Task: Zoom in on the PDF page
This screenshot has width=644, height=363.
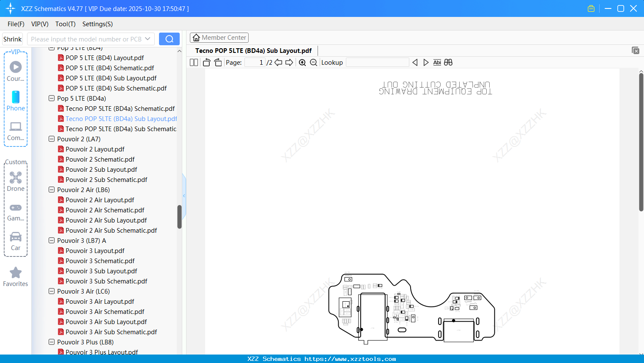Action: pyautogui.click(x=302, y=62)
